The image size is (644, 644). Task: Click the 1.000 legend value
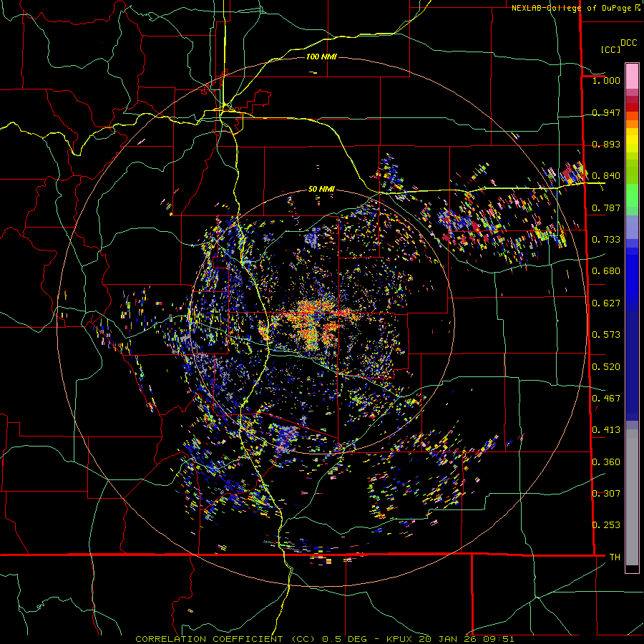click(x=606, y=80)
